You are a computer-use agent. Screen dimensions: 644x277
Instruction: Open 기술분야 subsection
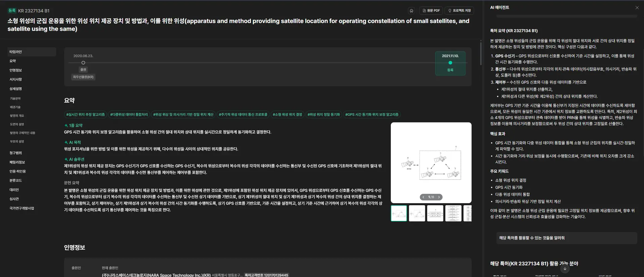click(15, 98)
